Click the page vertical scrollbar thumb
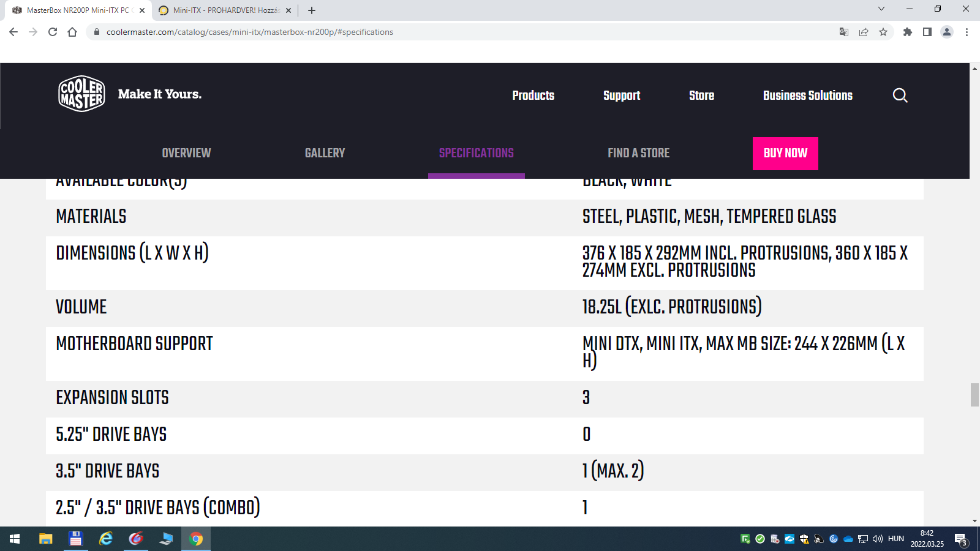This screenshot has height=551, width=980. click(974, 395)
